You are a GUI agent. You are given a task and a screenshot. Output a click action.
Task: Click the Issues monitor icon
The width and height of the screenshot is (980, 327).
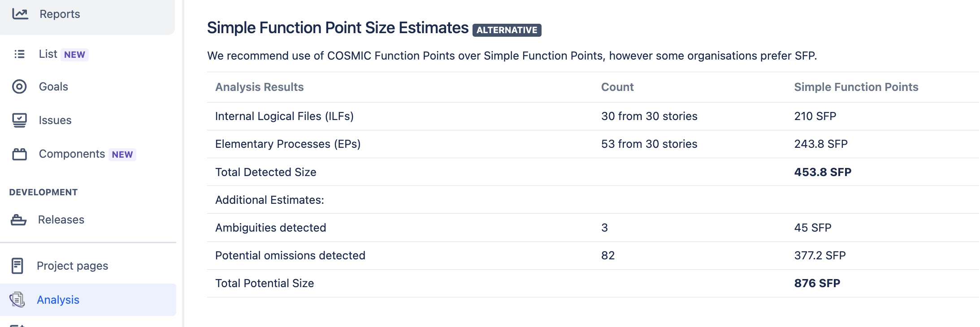point(19,120)
